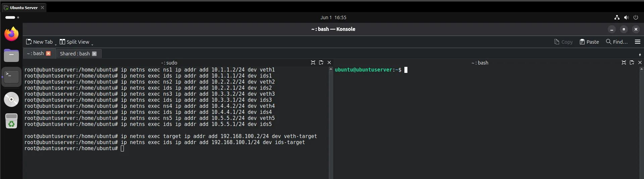Screen dimensions: 644x179
Task: Open Firefox from the dock
Action: click(11, 34)
